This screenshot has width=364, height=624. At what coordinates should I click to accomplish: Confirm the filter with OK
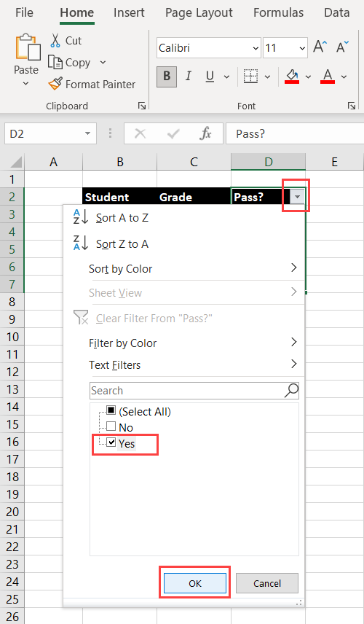[195, 583]
